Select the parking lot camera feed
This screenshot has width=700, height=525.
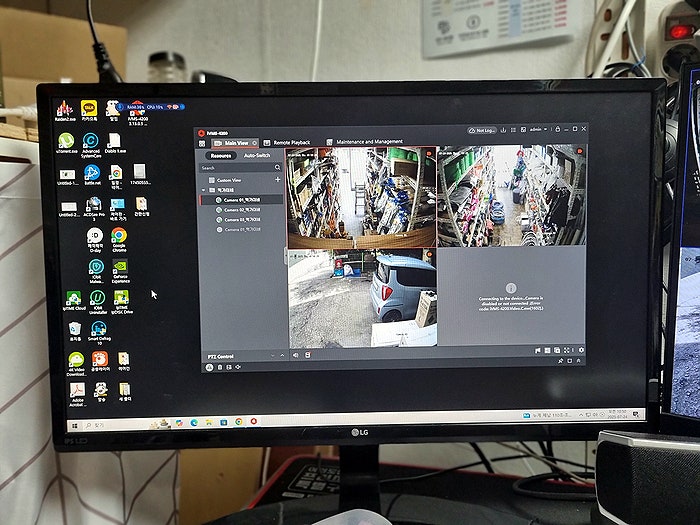coord(362,298)
